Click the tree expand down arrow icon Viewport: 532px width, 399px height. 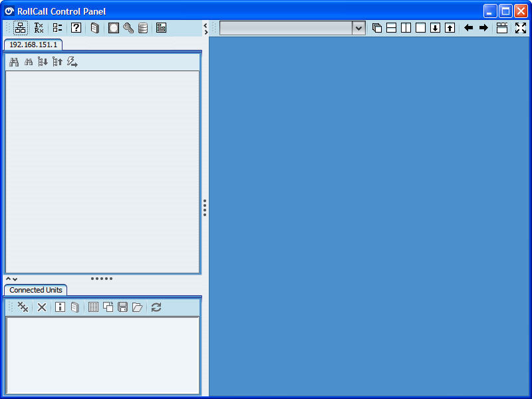tap(43, 62)
